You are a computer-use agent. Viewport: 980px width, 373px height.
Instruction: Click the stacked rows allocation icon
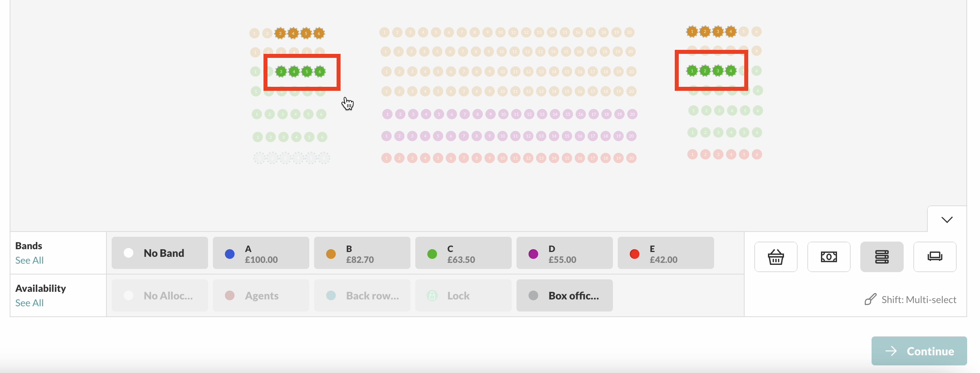(882, 257)
